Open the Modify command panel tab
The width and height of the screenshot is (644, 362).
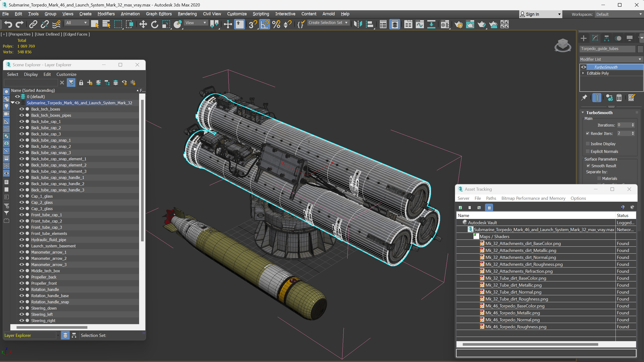[x=595, y=38]
